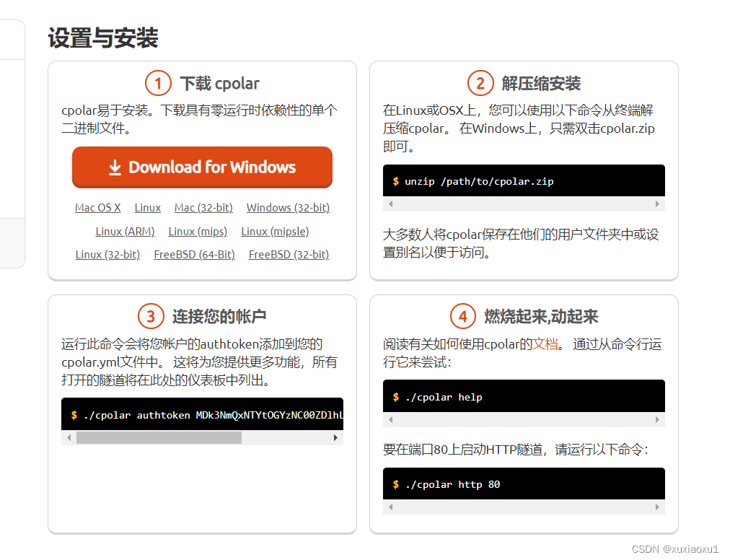The height and width of the screenshot is (560, 730).
Task: Click right scroll arrow under cpolar http 80
Action: pos(657,507)
